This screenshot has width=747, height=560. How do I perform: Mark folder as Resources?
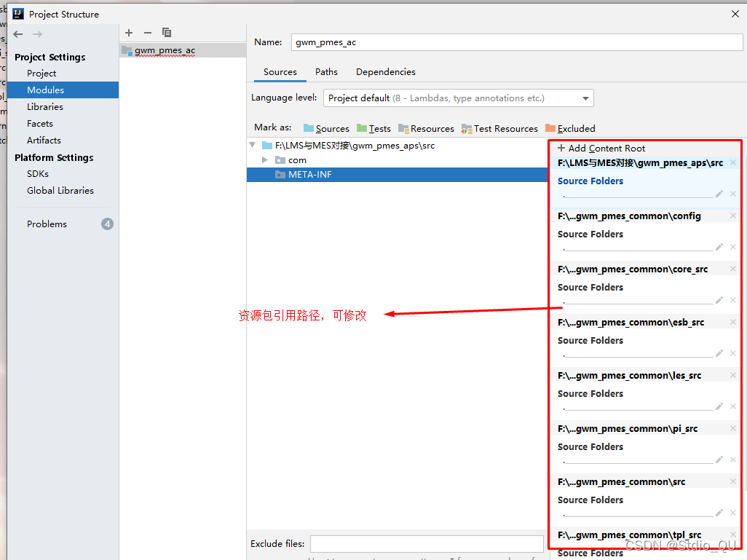point(427,128)
